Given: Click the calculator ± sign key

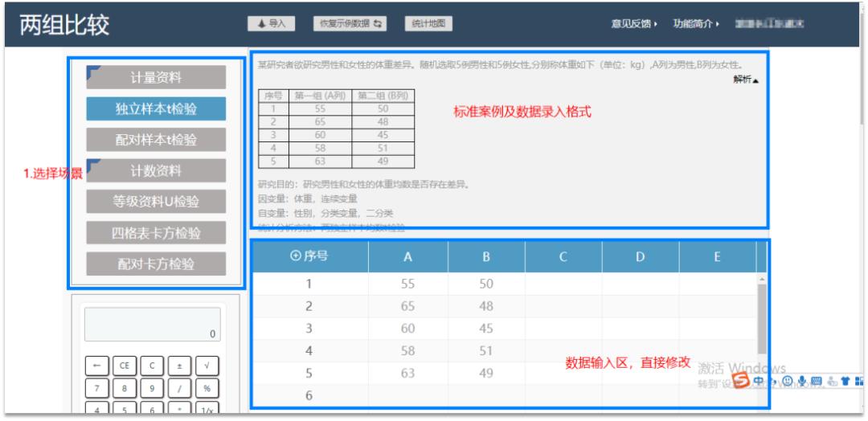Looking at the screenshot, I should (179, 366).
